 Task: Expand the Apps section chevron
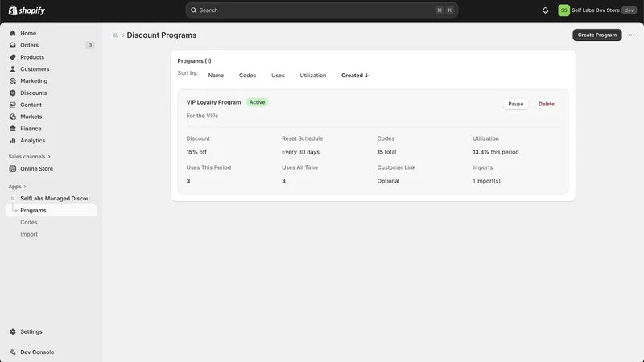25,187
